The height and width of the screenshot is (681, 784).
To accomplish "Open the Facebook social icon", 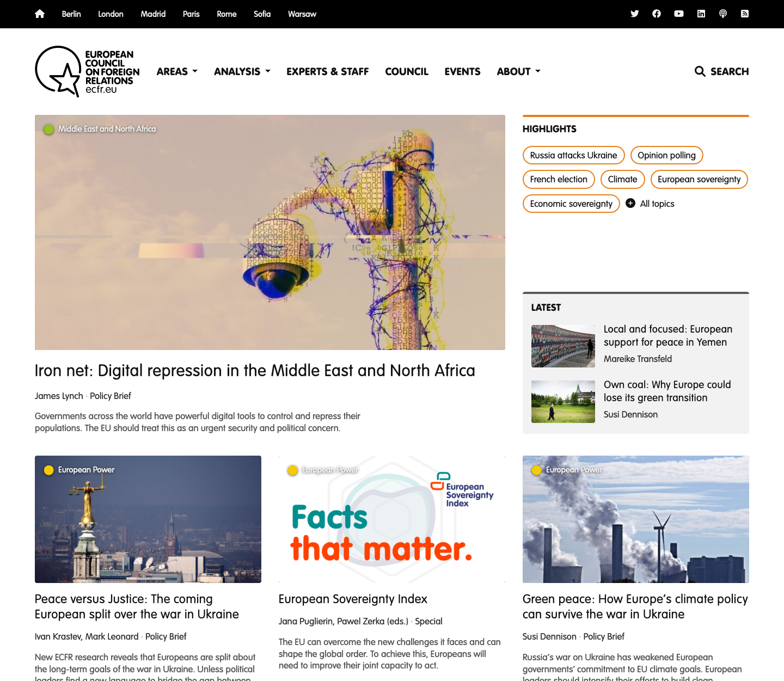I will click(657, 14).
